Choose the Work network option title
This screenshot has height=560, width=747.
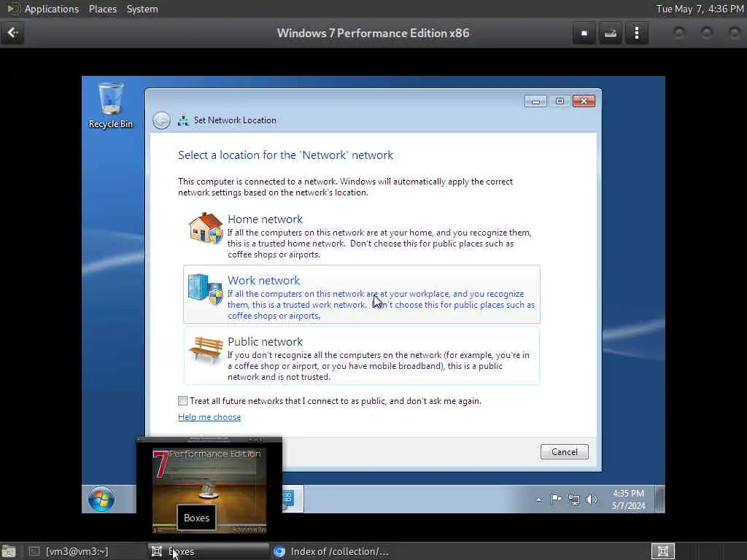263,280
